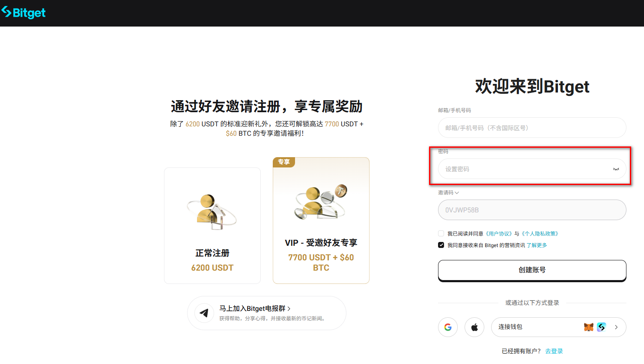Image resolution: width=644 pixels, height=364 pixels.
Task: Uncheck the Bitget marketing info checkbox
Action: pyautogui.click(x=441, y=245)
